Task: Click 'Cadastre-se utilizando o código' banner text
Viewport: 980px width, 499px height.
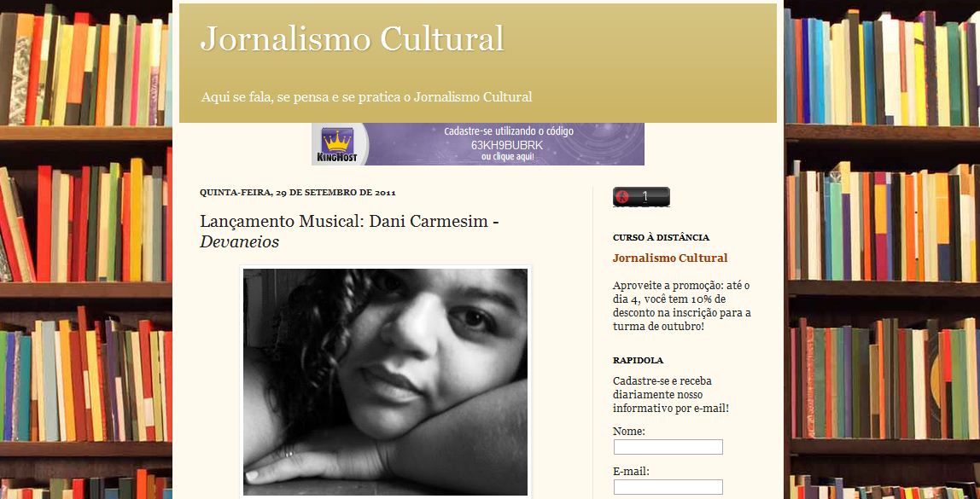Action: point(509,131)
